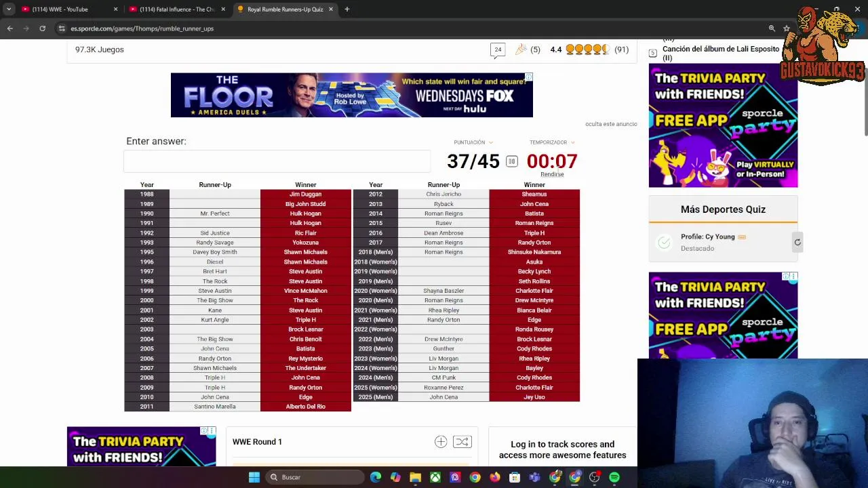Open the Profile: Cy Young quiz link
Image resolution: width=868 pixels, height=488 pixels.
coord(708,237)
